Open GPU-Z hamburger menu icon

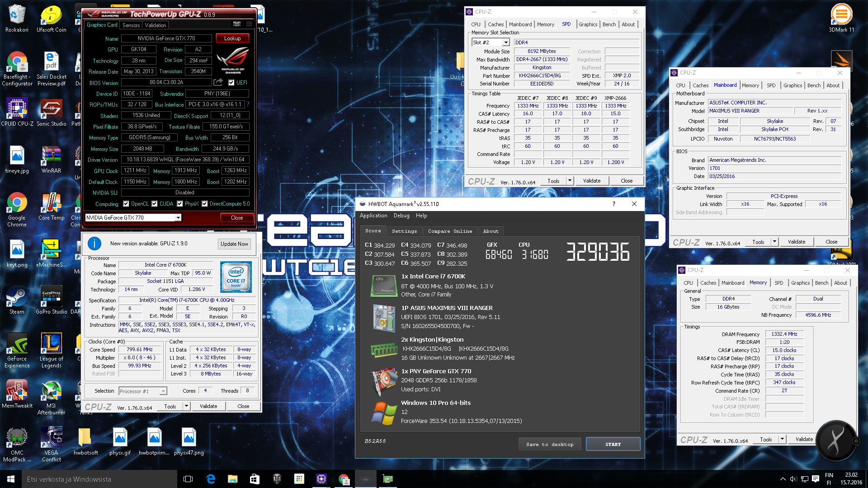(x=249, y=24)
